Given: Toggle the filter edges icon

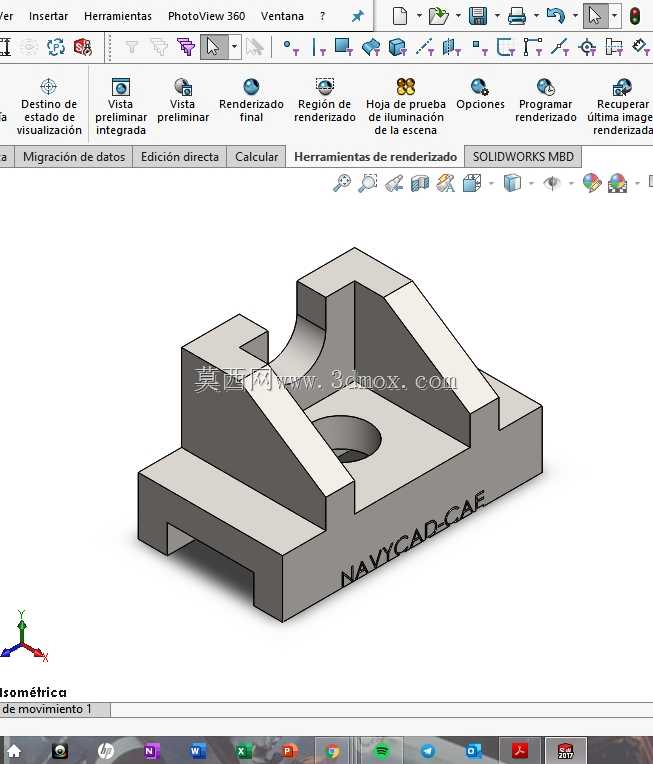Looking at the screenshot, I should point(319,47).
